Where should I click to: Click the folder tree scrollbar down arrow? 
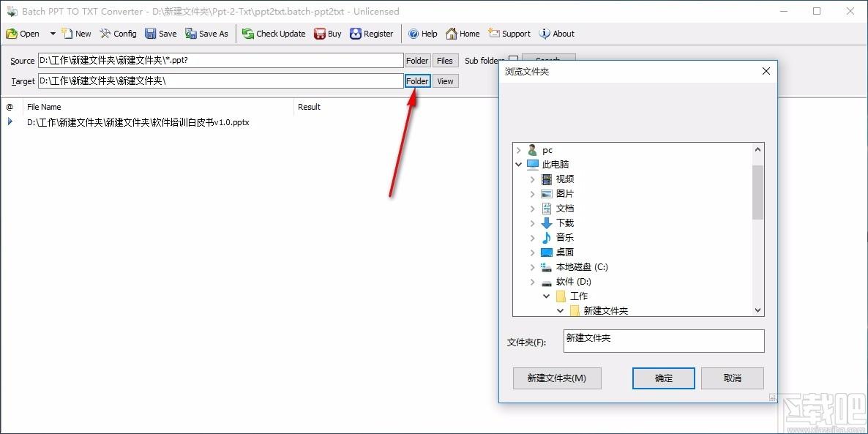757,310
